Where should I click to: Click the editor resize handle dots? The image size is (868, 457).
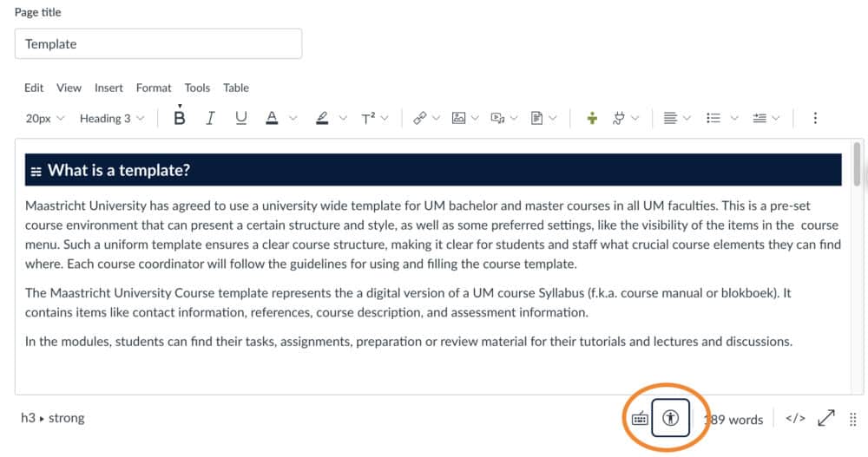(x=853, y=420)
